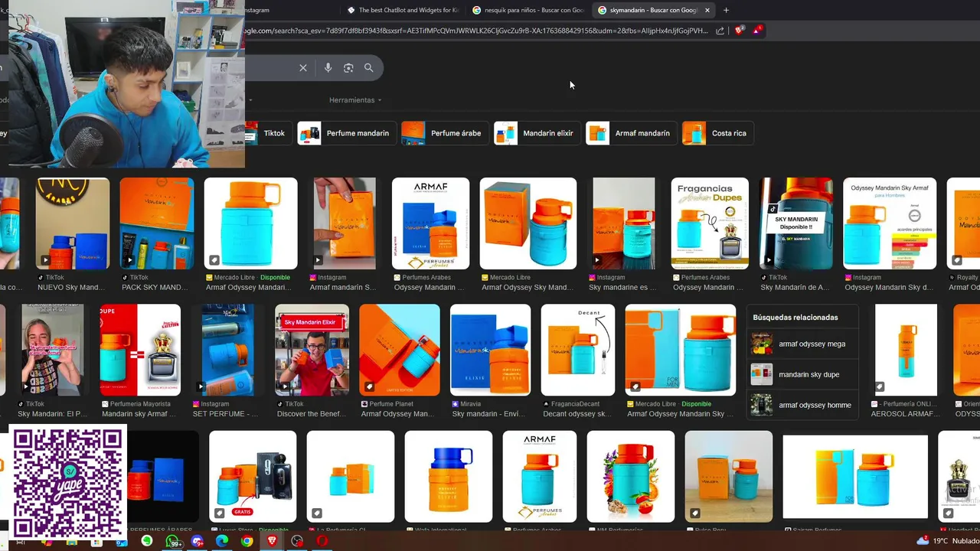Image resolution: width=980 pixels, height=551 pixels.
Task: Open Armaf Odyssey Man... Perfume Planet image
Action: coord(400,350)
